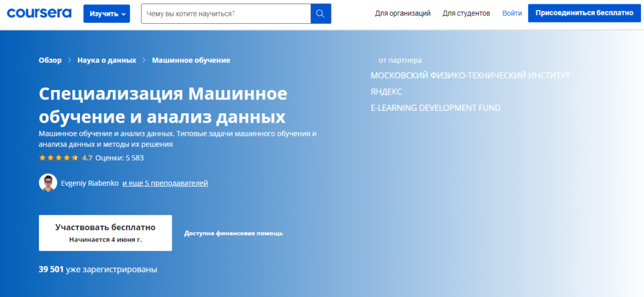
Task: Show the 'и еще 5 преподавателей' link
Action: coord(165,183)
